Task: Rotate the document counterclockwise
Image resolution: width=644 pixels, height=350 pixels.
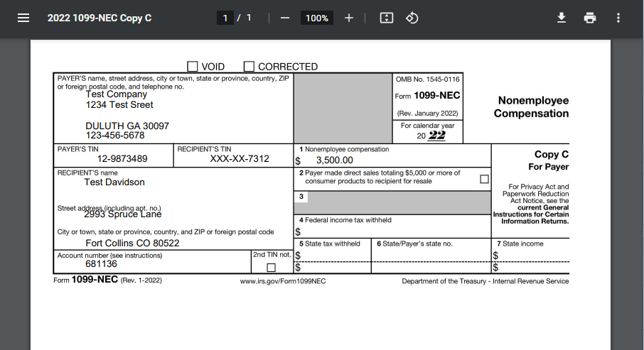Action: click(x=412, y=18)
